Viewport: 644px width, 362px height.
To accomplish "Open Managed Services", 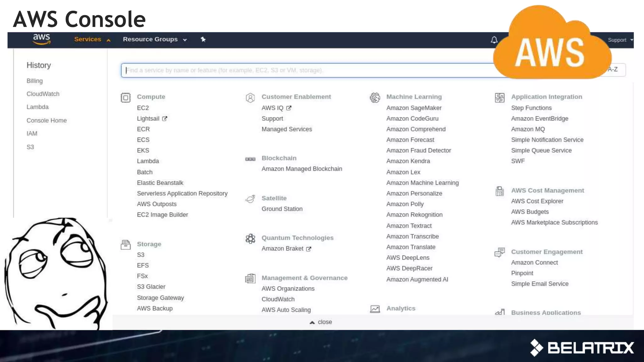I will tap(287, 129).
